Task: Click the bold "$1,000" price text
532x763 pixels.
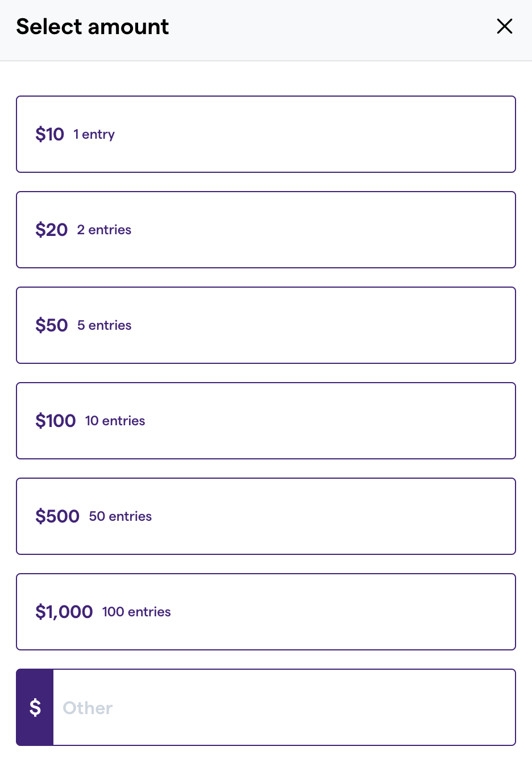Action: pos(64,612)
